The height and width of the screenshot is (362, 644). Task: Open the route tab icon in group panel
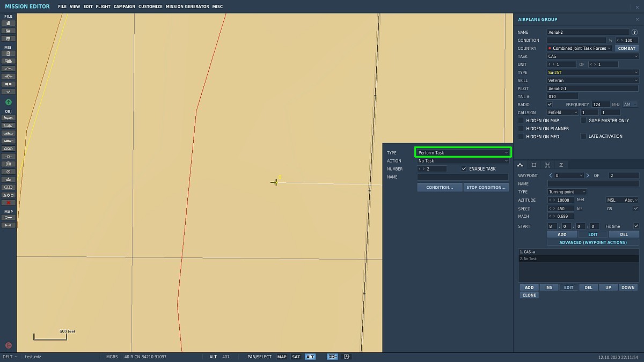click(x=520, y=165)
